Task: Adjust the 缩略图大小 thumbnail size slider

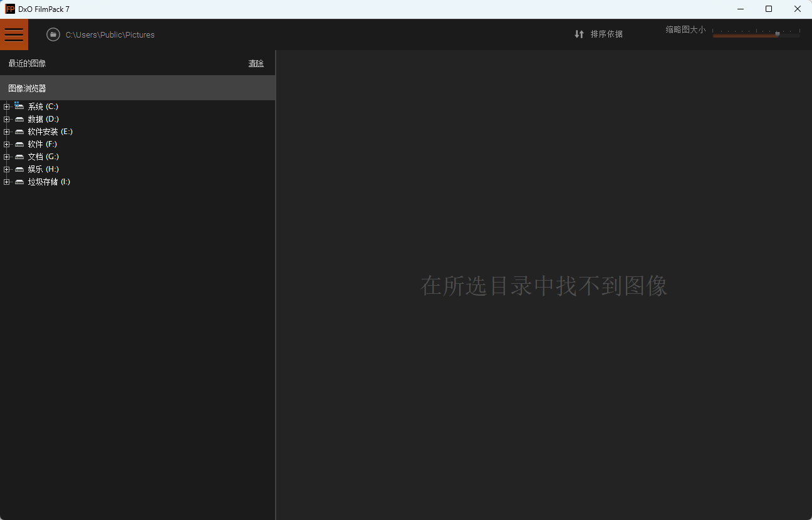Action: pyautogui.click(x=756, y=34)
